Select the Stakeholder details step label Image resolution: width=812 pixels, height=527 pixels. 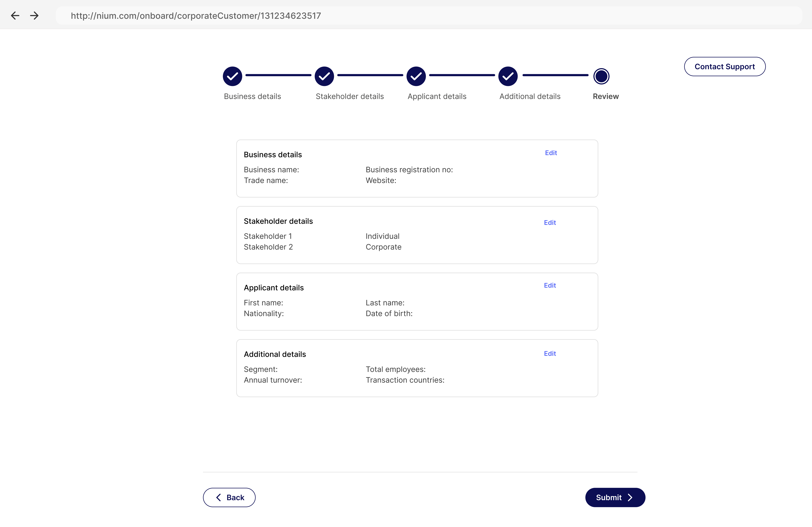(x=350, y=96)
